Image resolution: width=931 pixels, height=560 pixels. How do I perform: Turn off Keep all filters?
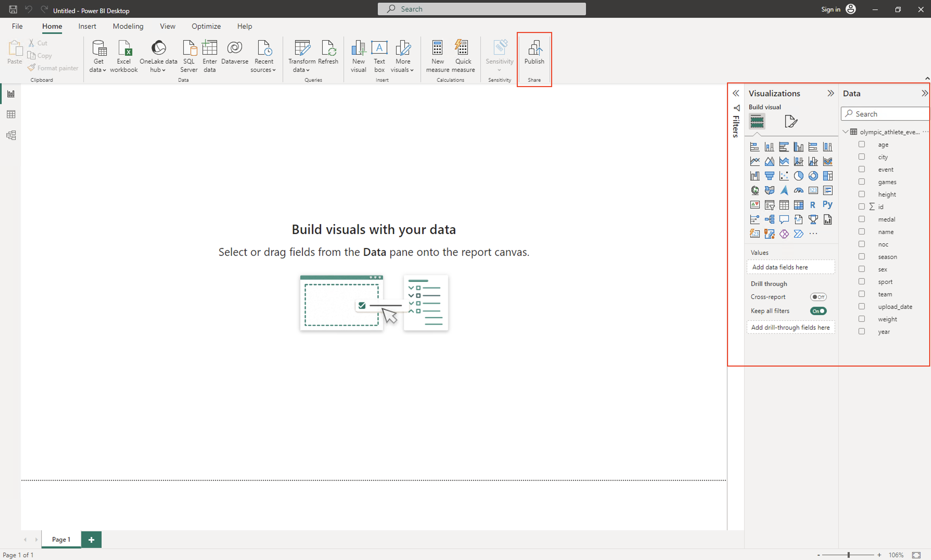pos(818,311)
